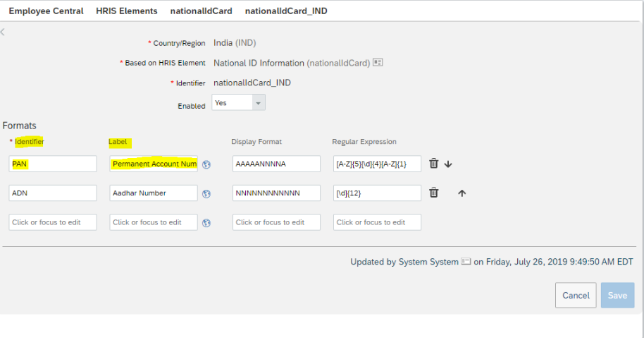Open the Enabled dropdown

238,102
